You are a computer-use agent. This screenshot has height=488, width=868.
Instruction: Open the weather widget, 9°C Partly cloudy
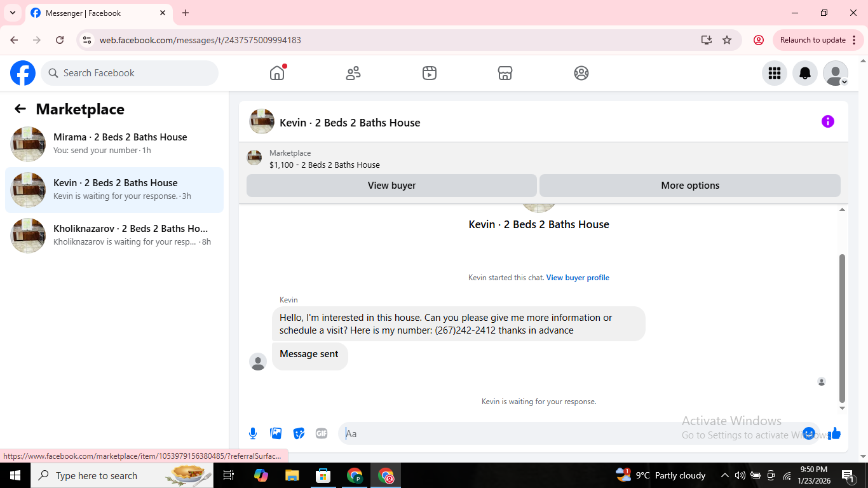[661, 475]
